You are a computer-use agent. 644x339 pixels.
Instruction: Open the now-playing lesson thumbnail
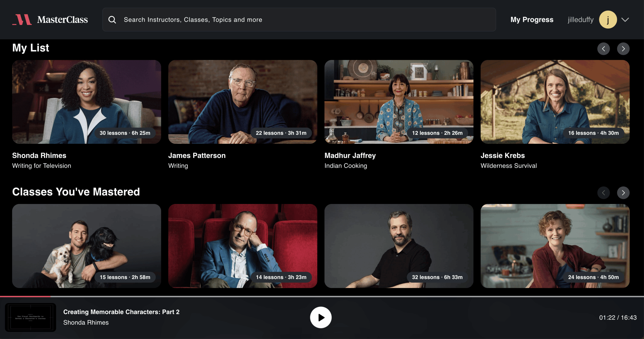tap(30, 317)
